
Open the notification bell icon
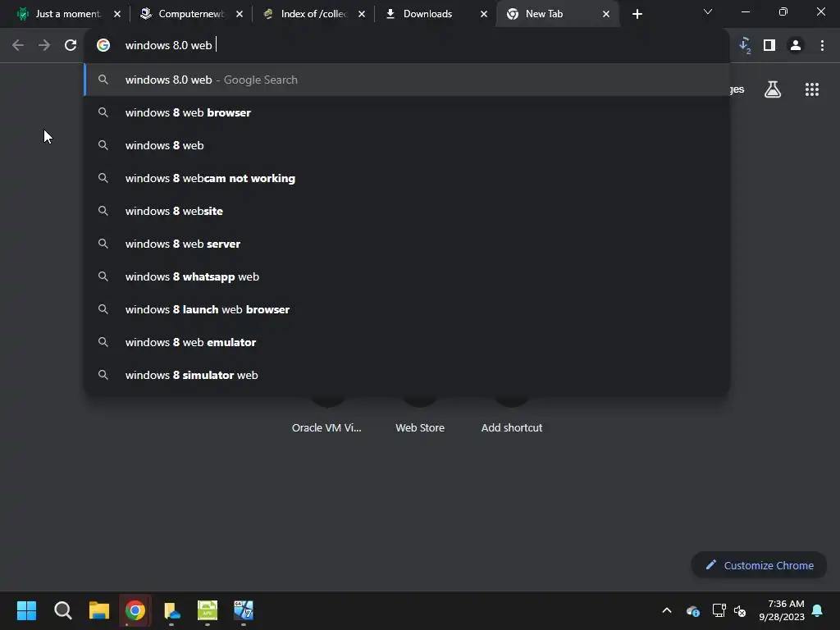pos(818,610)
